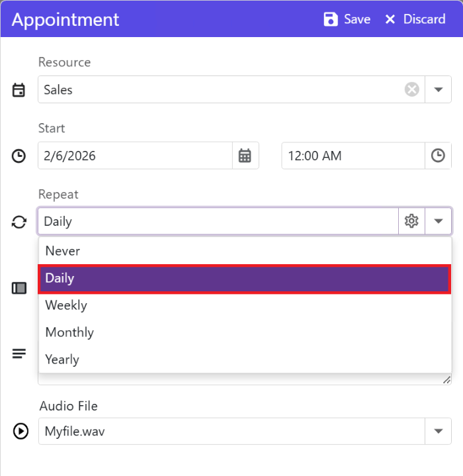Open the start time clock picker
463x476 pixels.
438,156
